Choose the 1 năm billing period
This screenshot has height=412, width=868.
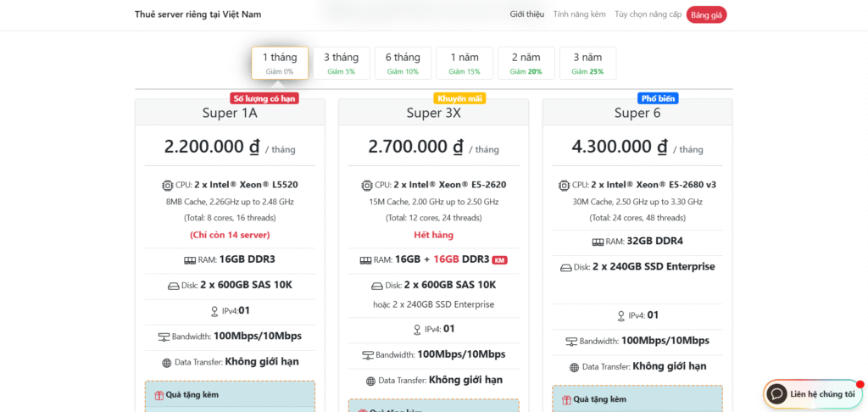465,63
